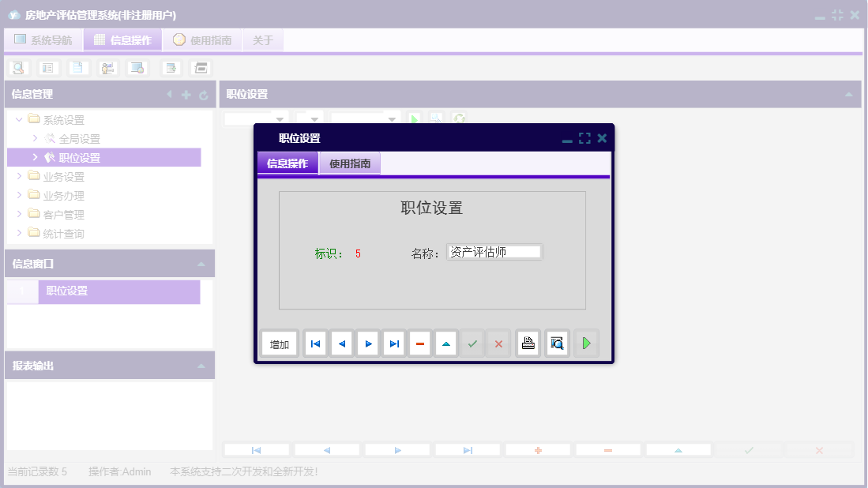Open the list view icon in the toolbar
This screenshot has width=868, height=488.
pyautogui.click(x=47, y=67)
